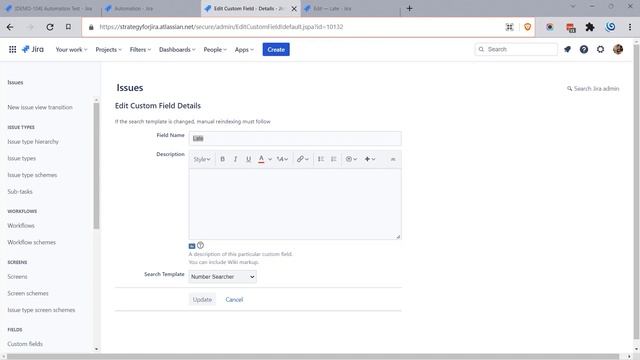
Task: Open the Dashboards menu
Action: [x=177, y=49]
